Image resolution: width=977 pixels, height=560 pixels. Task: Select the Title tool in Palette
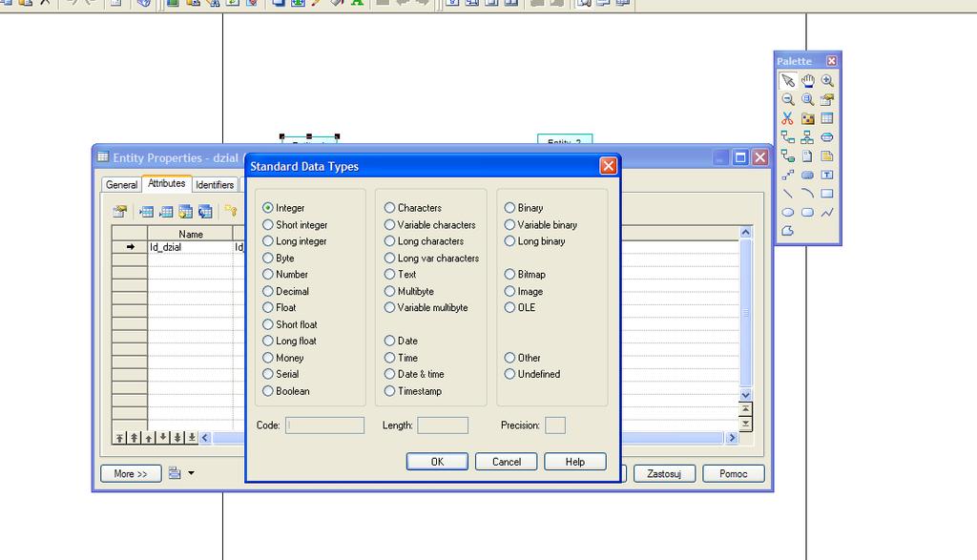[x=807, y=175]
